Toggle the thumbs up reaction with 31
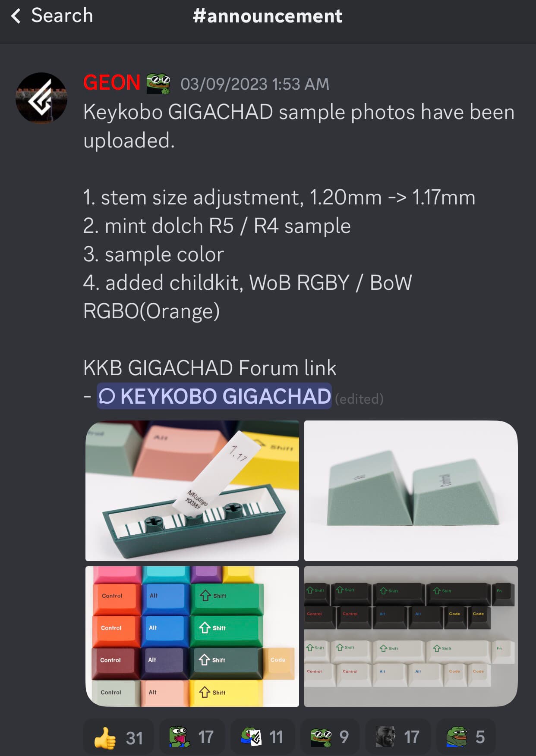 pos(118,737)
